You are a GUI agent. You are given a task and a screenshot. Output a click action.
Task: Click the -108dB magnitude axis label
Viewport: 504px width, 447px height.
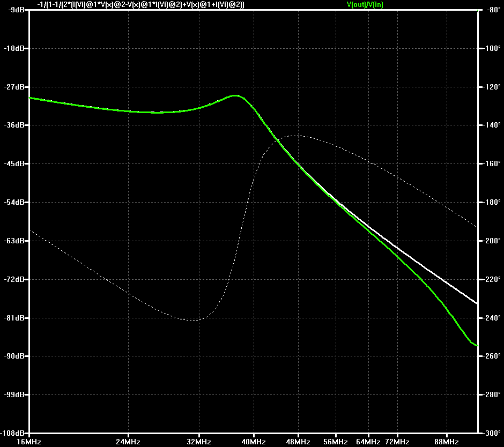(12, 433)
